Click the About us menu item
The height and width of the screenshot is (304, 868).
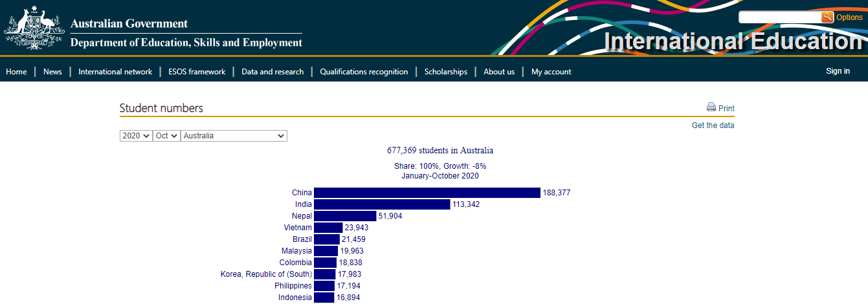[x=499, y=72]
